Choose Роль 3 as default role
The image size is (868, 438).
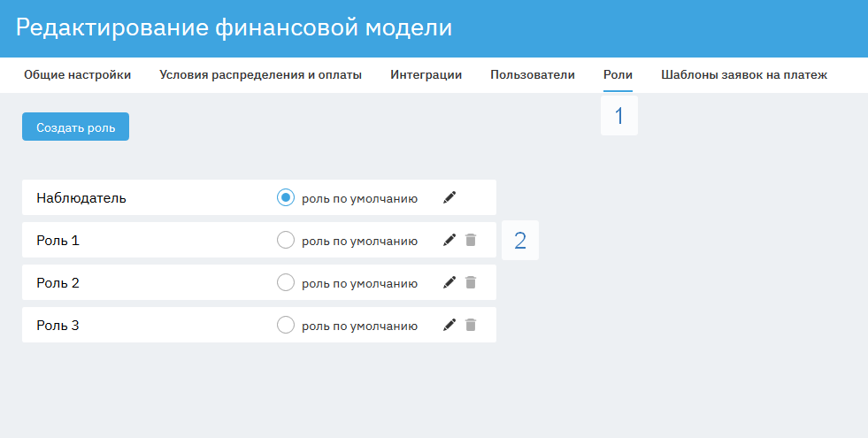[x=285, y=325]
